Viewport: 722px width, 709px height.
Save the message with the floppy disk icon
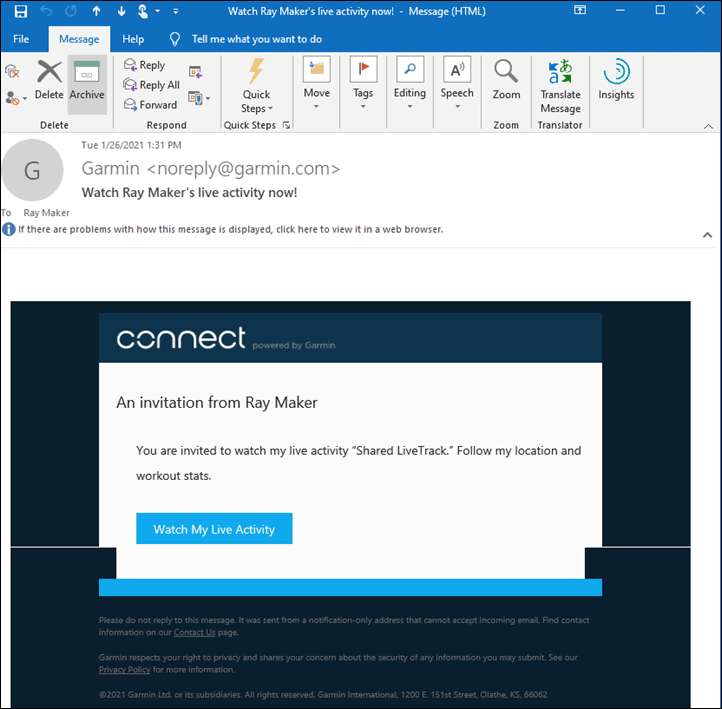pyautogui.click(x=21, y=11)
